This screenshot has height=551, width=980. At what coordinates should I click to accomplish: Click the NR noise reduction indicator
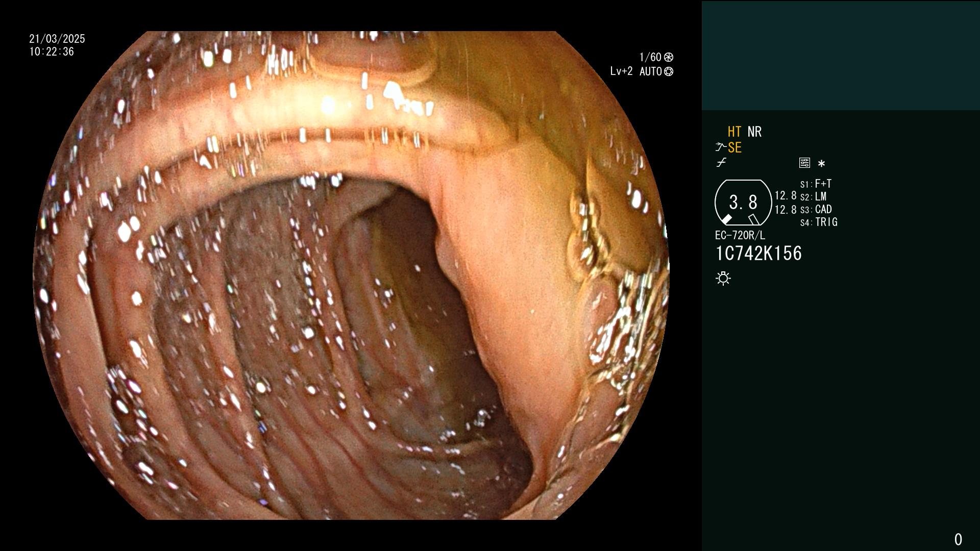coord(754,132)
